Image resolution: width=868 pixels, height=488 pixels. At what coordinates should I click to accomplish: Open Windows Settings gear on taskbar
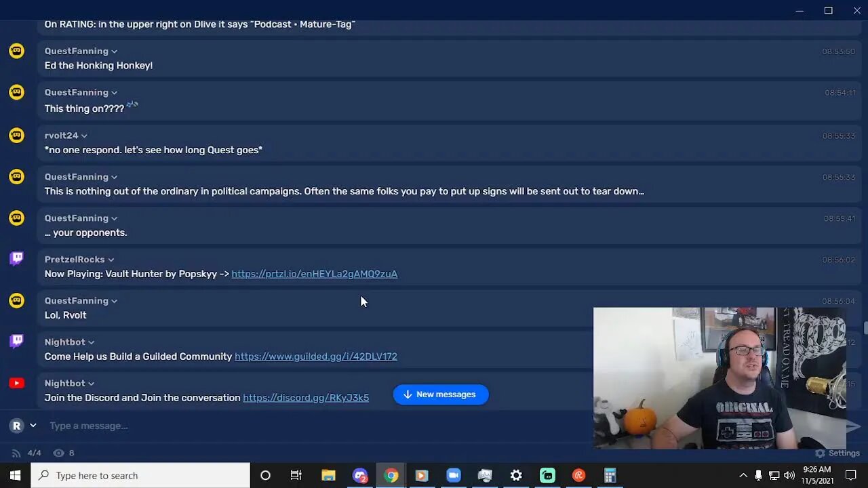[516, 475]
